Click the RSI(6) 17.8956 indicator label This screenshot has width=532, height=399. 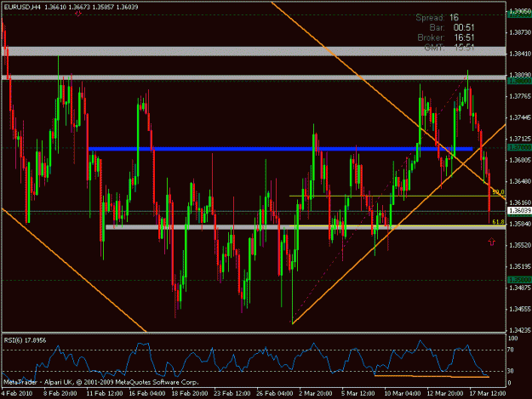(x=25, y=340)
